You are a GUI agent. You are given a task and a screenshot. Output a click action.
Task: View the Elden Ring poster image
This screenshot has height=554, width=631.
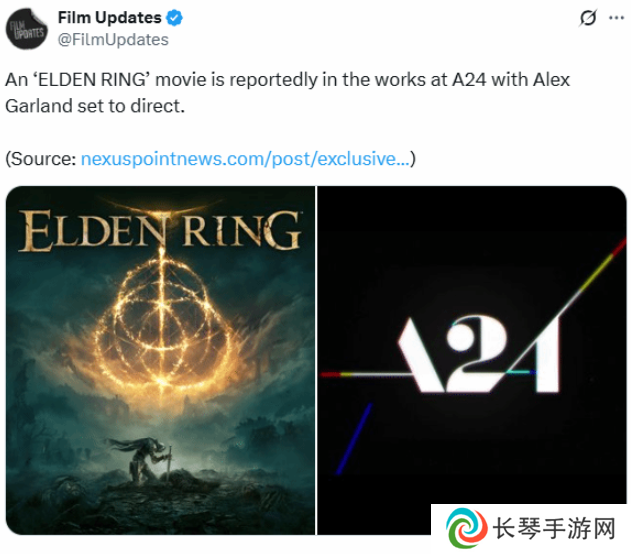pyautogui.click(x=160, y=360)
